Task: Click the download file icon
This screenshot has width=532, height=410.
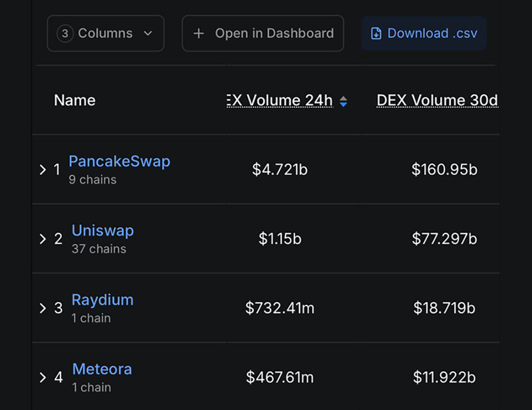Action: click(x=376, y=34)
